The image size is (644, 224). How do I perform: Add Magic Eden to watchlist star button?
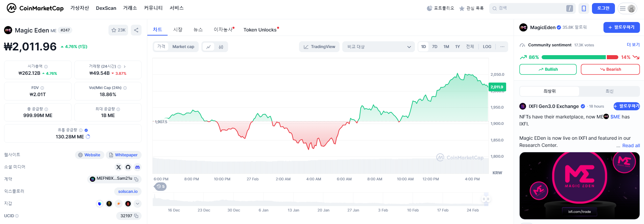pos(118,30)
